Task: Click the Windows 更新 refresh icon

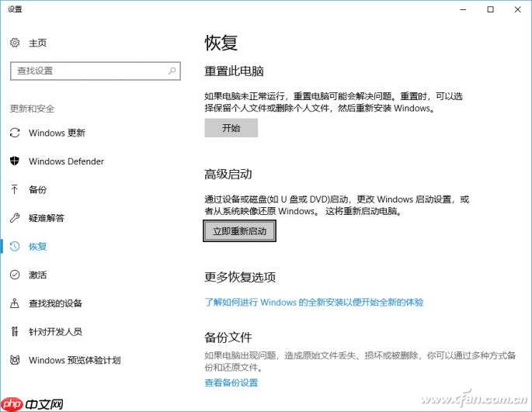Action: tap(15, 133)
